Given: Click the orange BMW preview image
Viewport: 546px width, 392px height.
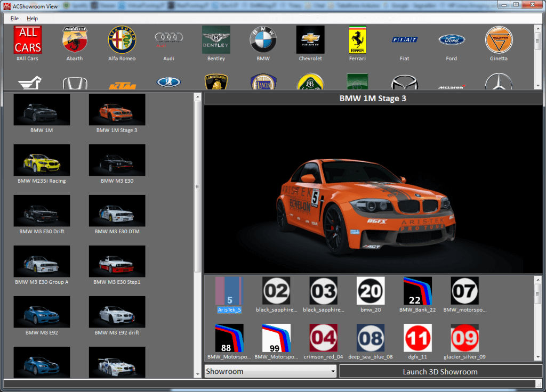Looking at the screenshot, I should click(x=373, y=189).
